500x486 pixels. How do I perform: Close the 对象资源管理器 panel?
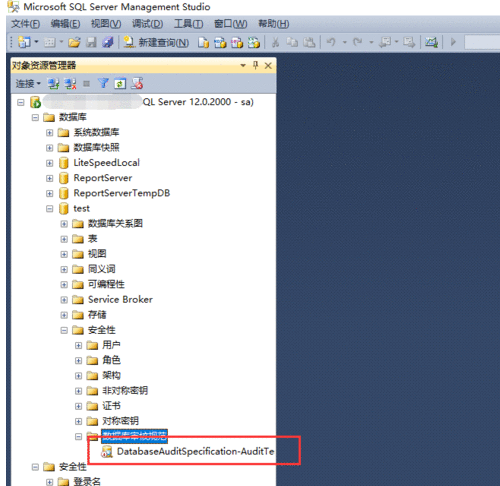coord(268,66)
